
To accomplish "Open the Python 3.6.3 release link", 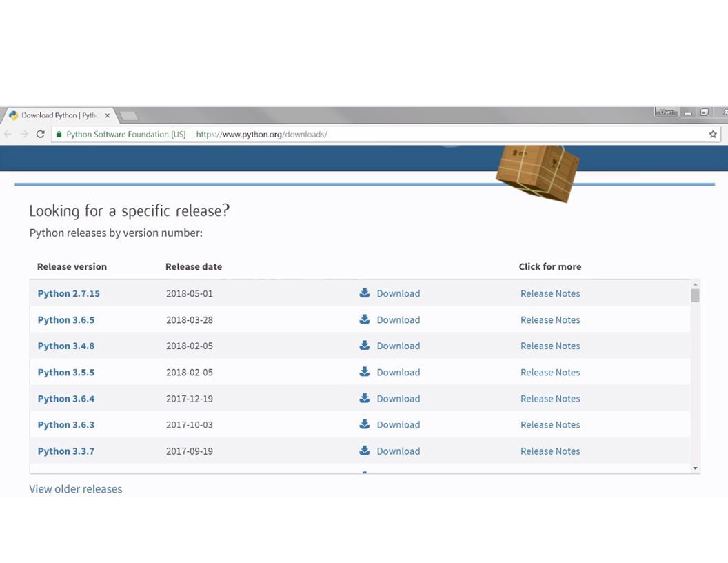I will tap(66, 425).
